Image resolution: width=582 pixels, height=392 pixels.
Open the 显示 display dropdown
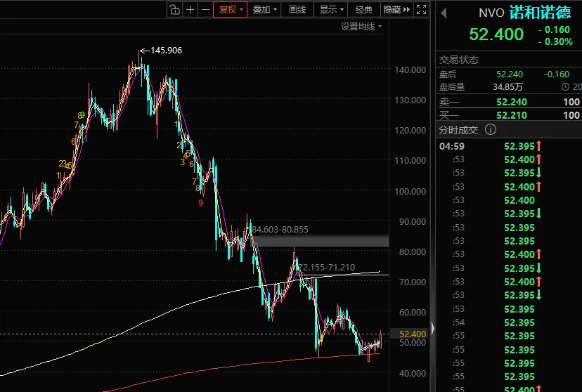coord(331,10)
